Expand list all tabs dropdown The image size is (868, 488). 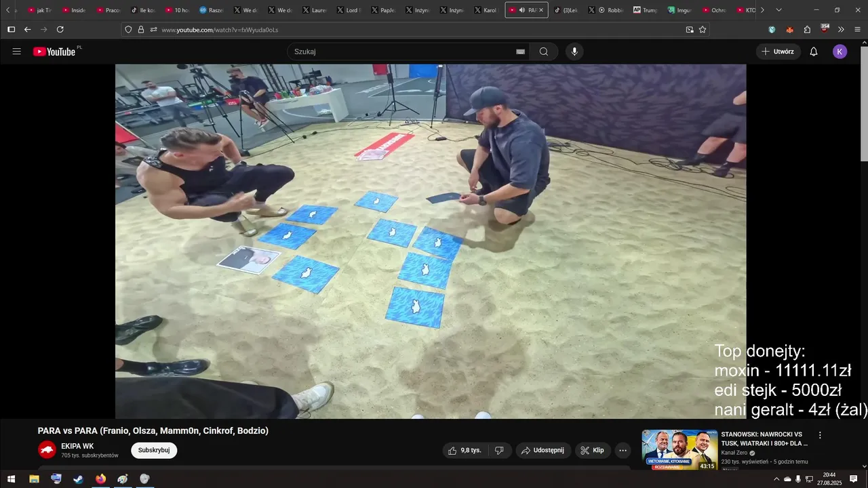(778, 10)
